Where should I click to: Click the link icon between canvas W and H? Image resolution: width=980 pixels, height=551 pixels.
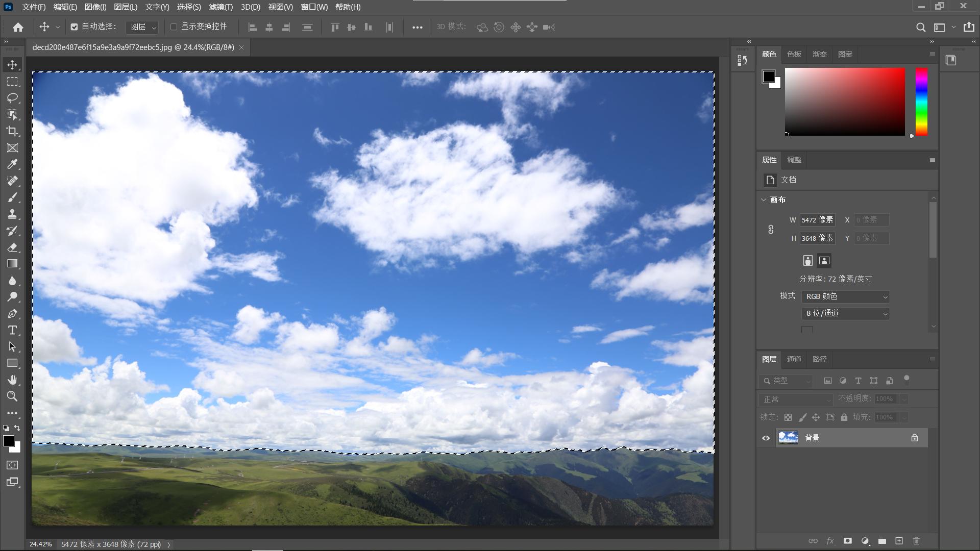[771, 230]
